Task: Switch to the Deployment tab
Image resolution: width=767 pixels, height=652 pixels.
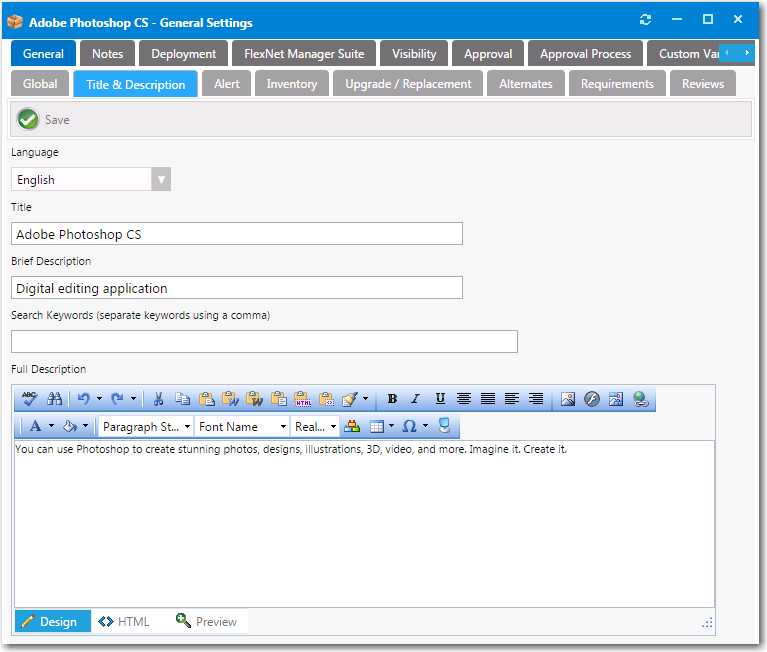Action: click(184, 54)
